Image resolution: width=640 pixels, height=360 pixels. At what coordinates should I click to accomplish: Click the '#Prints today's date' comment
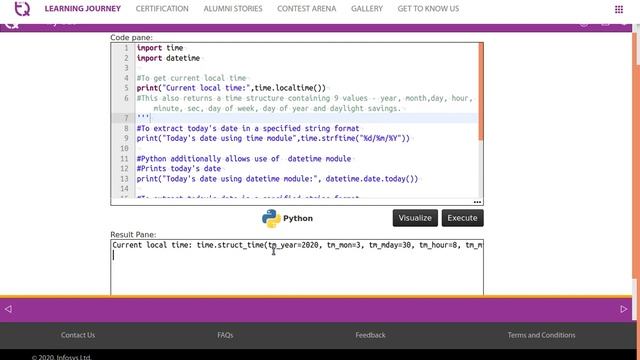pyautogui.click(x=179, y=169)
